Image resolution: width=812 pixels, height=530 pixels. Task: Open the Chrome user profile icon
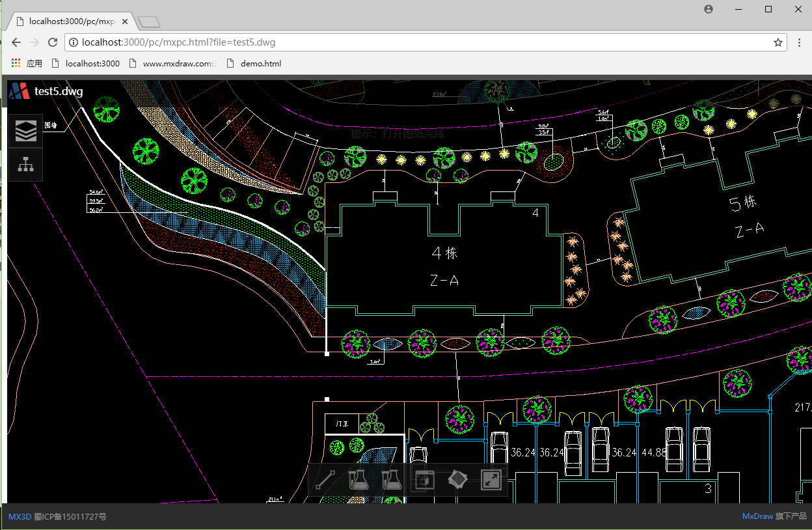[x=709, y=9]
